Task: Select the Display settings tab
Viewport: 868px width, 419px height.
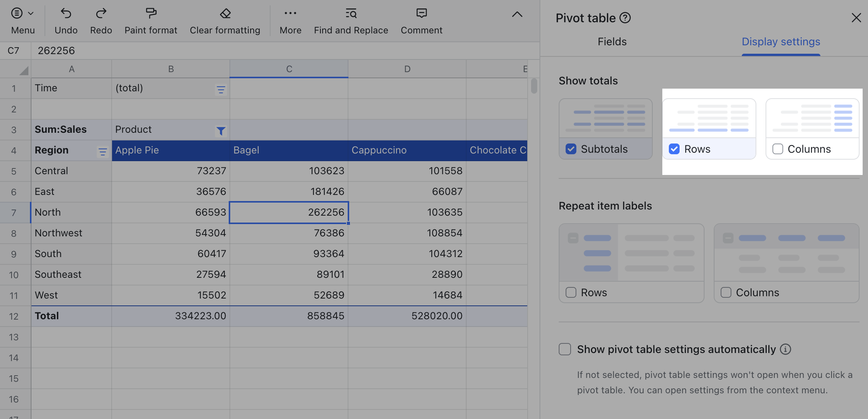Action: pos(781,41)
